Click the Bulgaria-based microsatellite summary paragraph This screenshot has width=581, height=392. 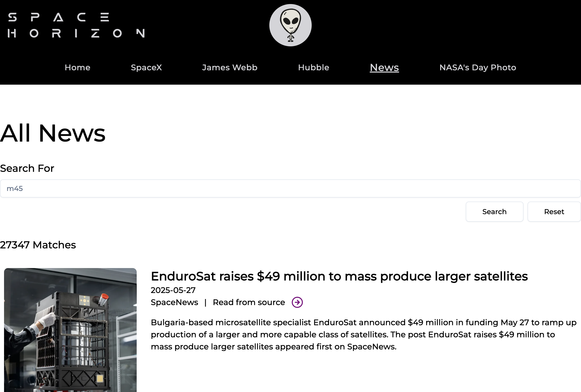363,335
